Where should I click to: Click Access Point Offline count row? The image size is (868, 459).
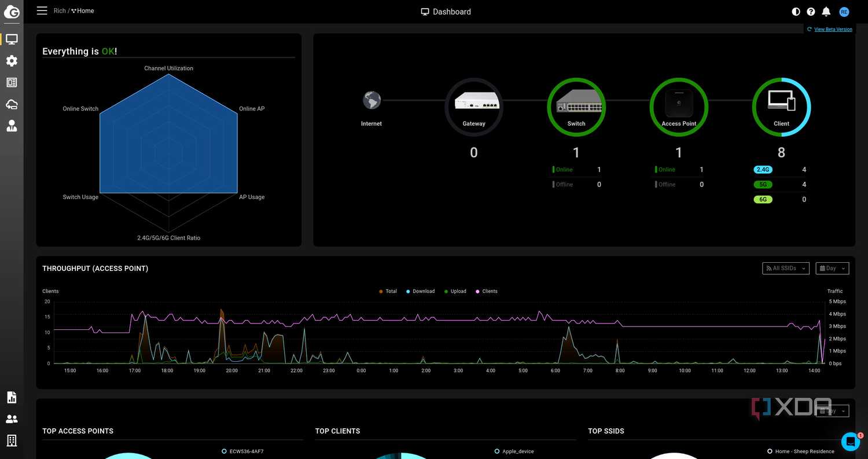coord(679,185)
